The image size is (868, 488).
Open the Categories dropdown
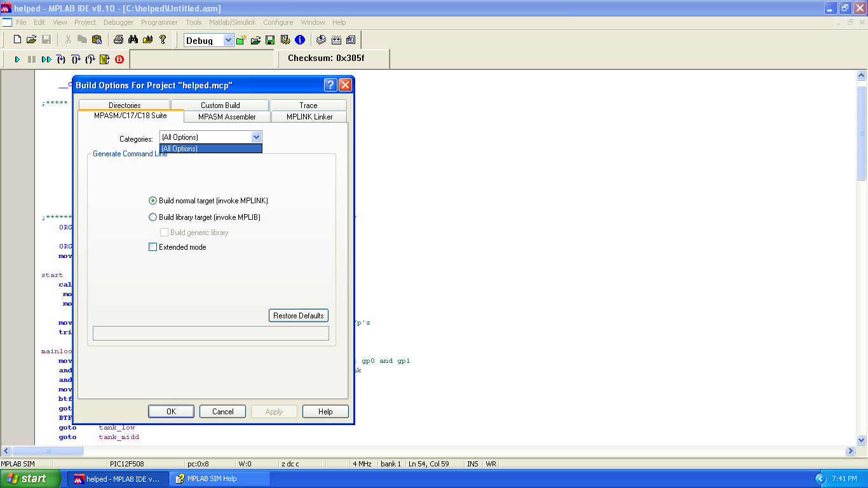(256, 137)
